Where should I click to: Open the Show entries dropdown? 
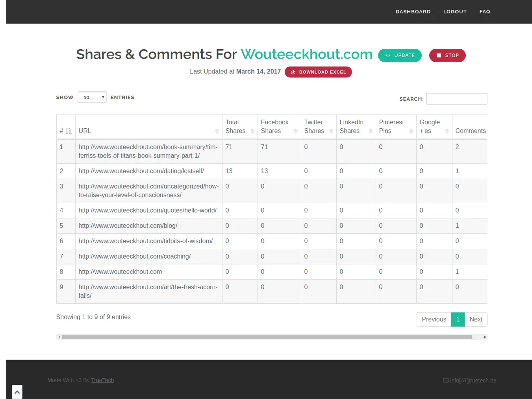pos(92,97)
